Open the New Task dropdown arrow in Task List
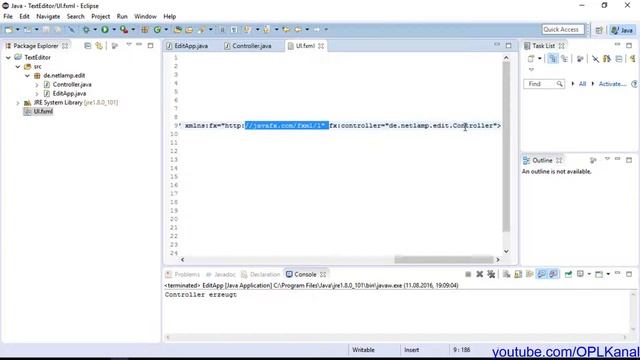640x360 pixels. pos(540,59)
